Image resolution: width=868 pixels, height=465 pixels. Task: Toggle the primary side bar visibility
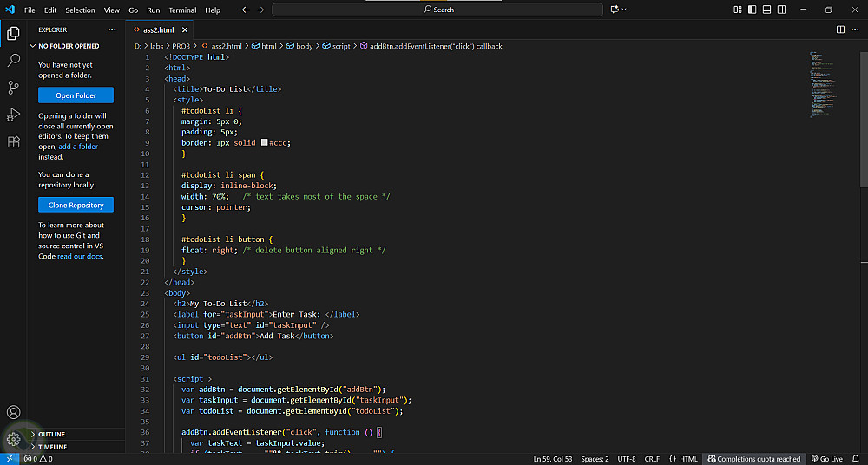tap(751, 10)
